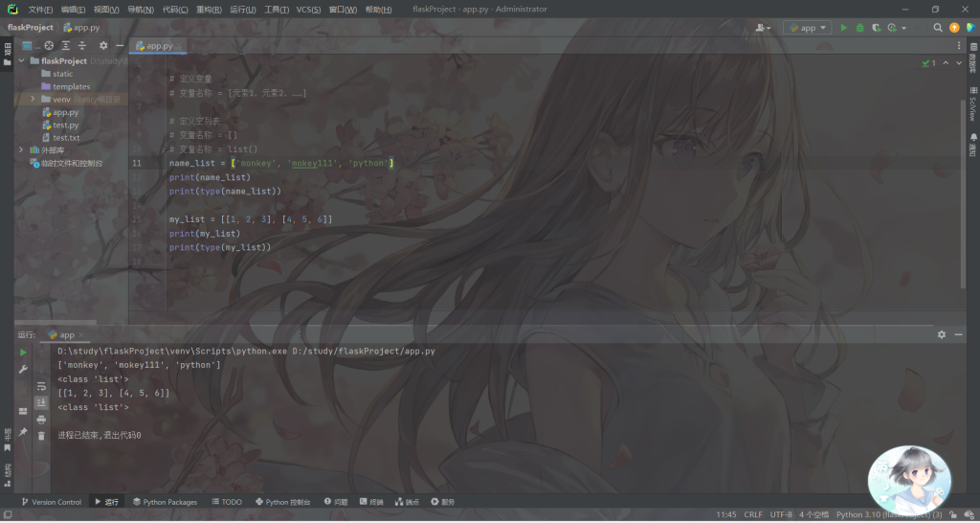Toggle scroll-to-end in run console
The height and width of the screenshot is (523, 980).
pyautogui.click(x=41, y=403)
